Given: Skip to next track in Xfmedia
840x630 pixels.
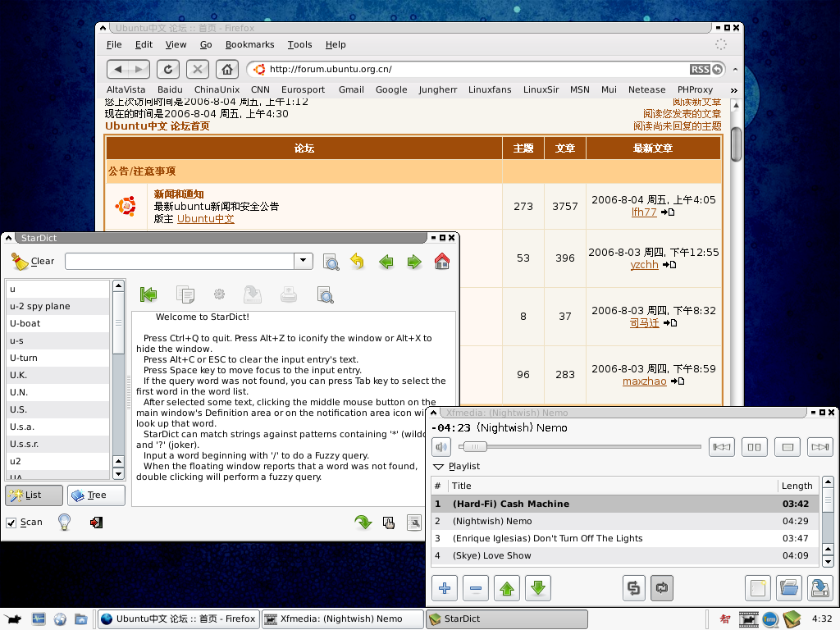Looking at the screenshot, I should point(820,447).
